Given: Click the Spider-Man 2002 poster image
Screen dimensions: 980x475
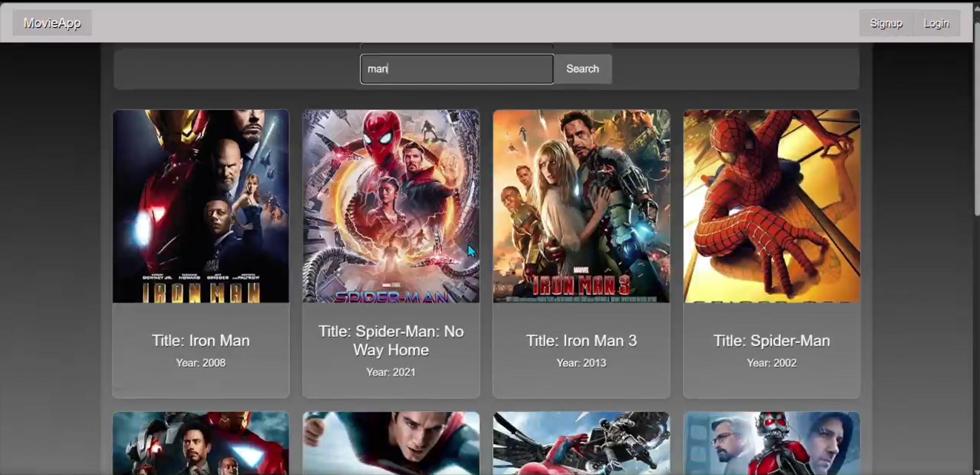Looking at the screenshot, I should 772,206.
